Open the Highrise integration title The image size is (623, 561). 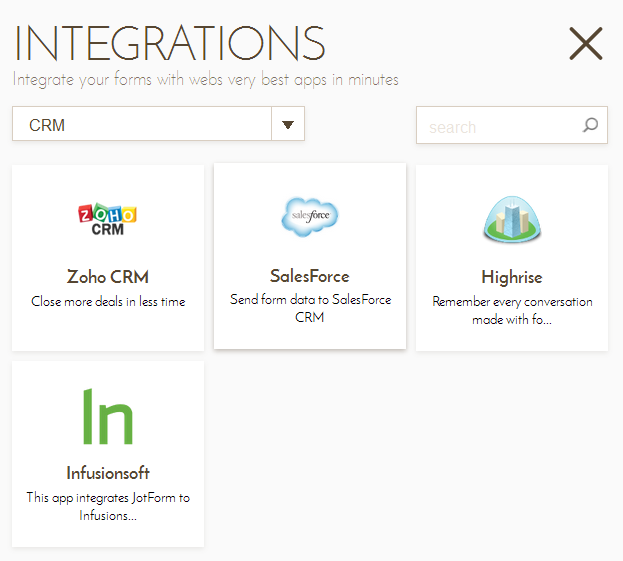[x=512, y=277]
